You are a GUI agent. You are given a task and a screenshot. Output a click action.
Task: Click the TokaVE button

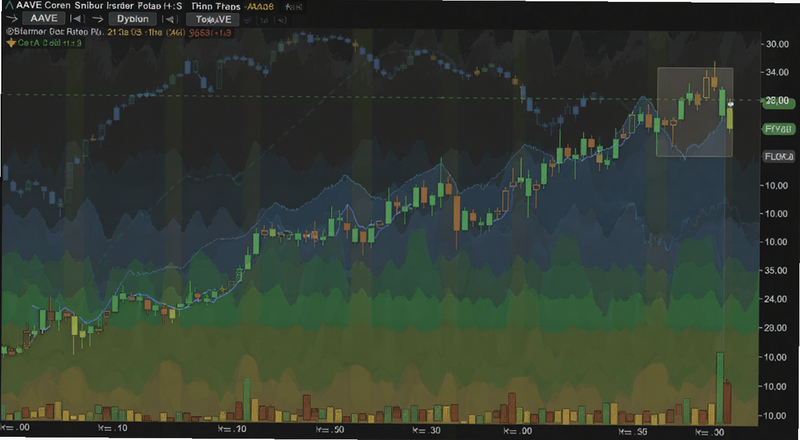tap(213, 20)
